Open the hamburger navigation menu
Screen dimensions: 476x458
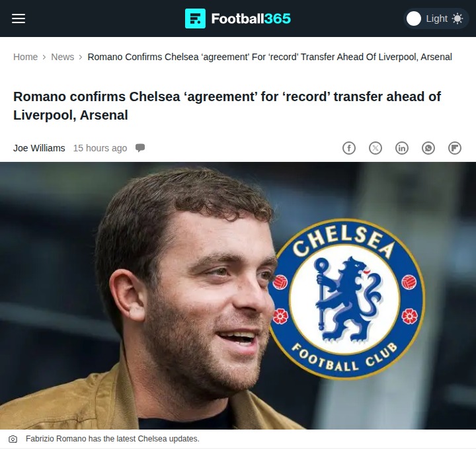click(x=19, y=19)
